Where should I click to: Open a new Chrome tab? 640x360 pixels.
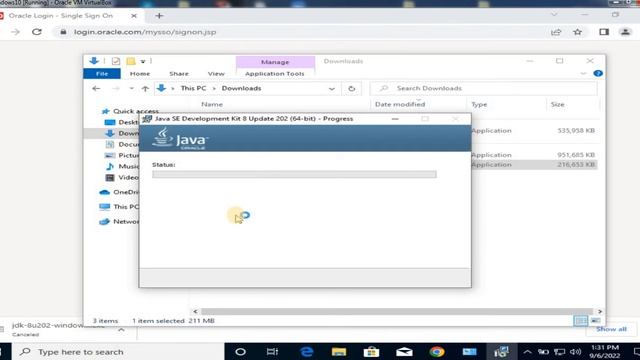pyautogui.click(x=159, y=16)
